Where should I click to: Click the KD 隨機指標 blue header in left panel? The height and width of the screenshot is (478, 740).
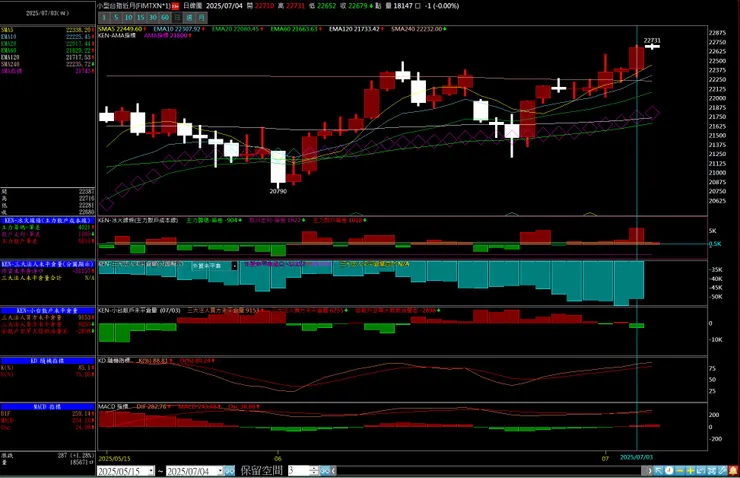48,361
